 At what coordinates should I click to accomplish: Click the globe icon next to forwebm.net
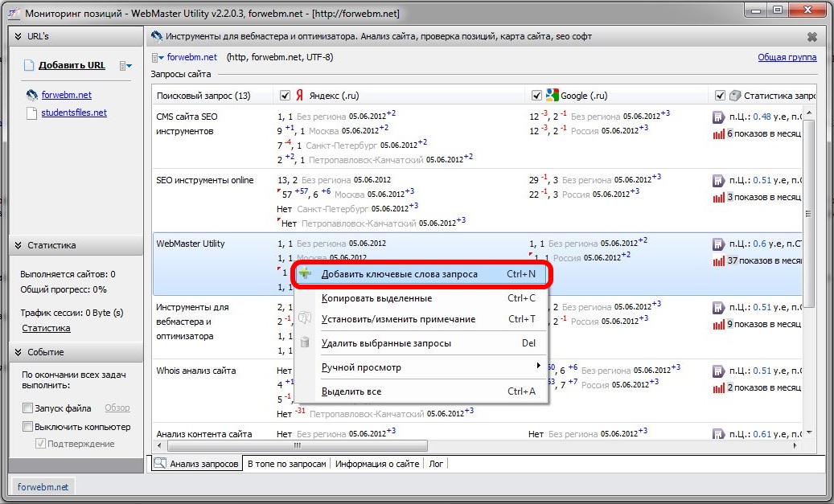(x=32, y=95)
